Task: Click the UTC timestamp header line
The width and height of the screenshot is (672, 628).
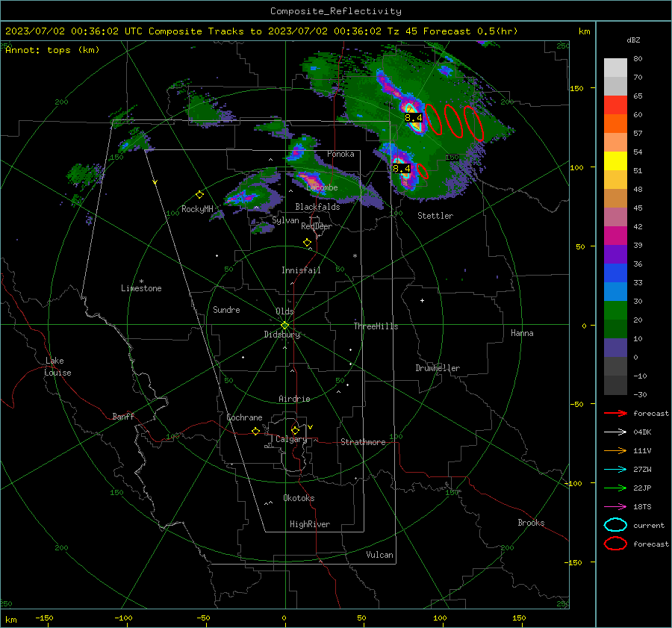Action: (261, 31)
